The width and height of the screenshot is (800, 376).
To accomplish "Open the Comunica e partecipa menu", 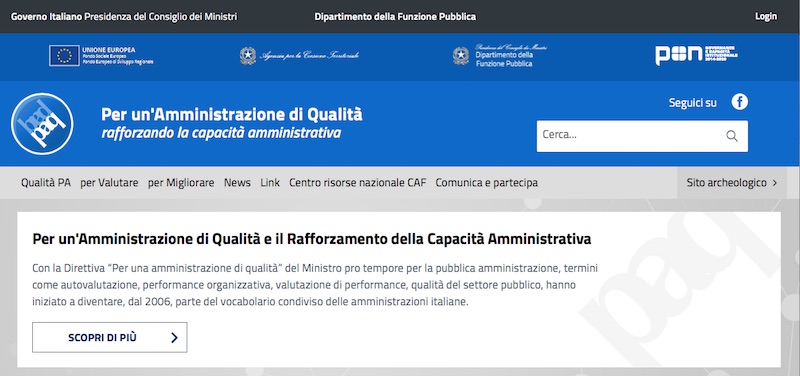I will [x=487, y=183].
